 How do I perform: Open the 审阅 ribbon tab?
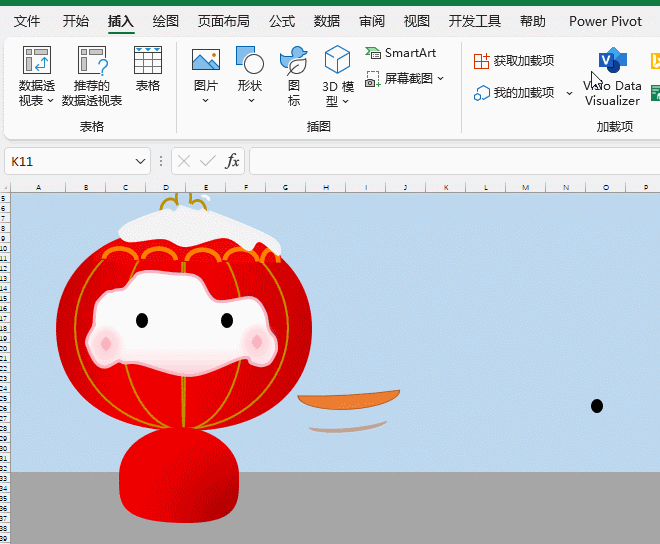point(372,21)
